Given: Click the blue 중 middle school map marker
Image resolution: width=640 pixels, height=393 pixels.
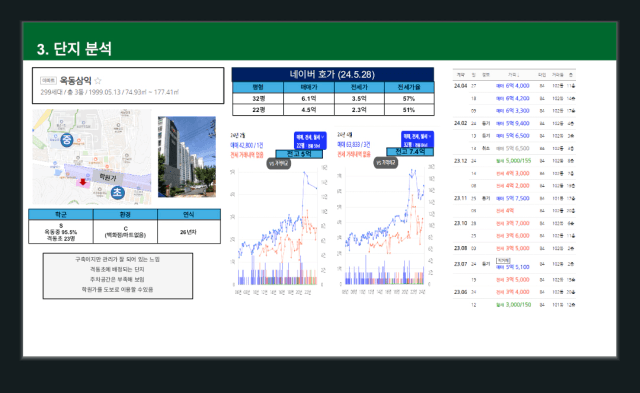Looking at the screenshot, I should [67, 140].
